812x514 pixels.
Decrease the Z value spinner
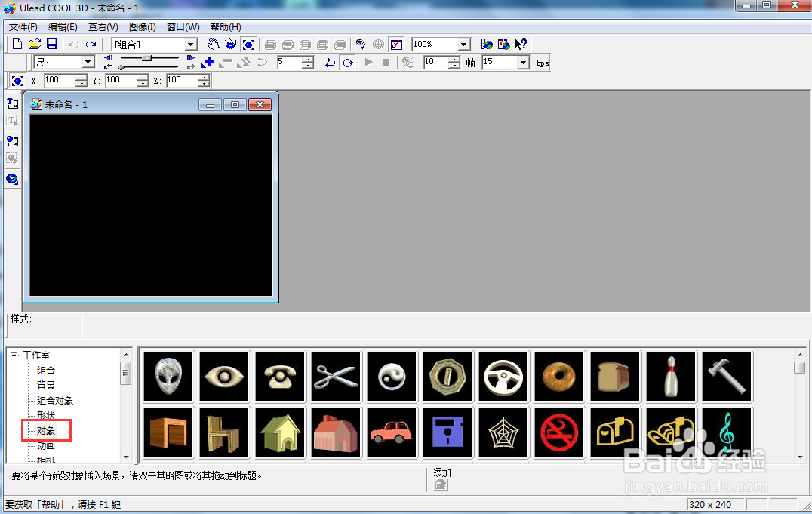coord(204,84)
